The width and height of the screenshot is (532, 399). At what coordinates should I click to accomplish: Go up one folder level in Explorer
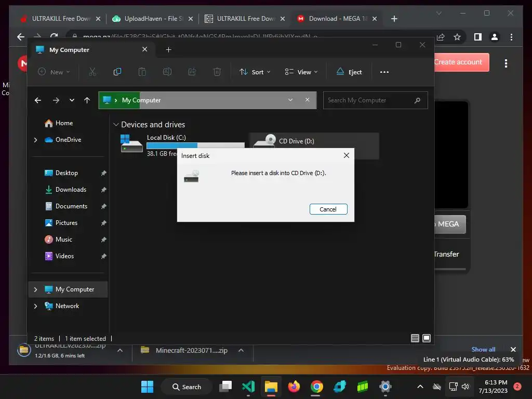pyautogui.click(x=87, y=100)
